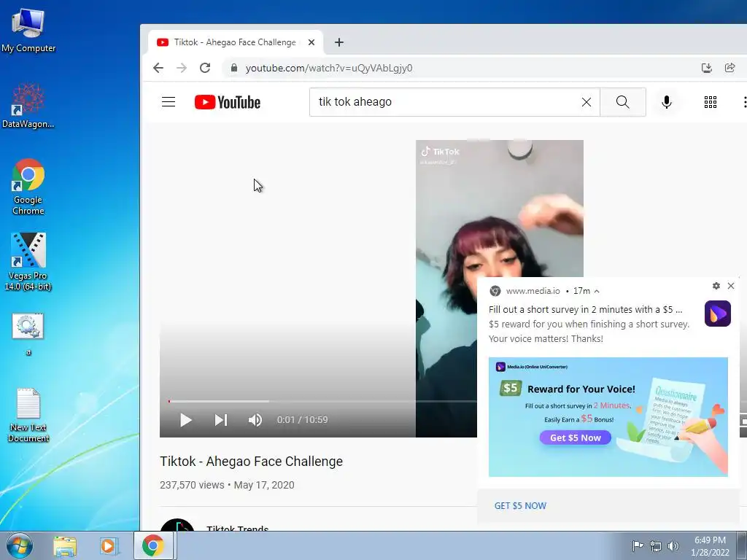Close the media.io notification
Viewport: 747px width, 560px height.
[731, 286]
